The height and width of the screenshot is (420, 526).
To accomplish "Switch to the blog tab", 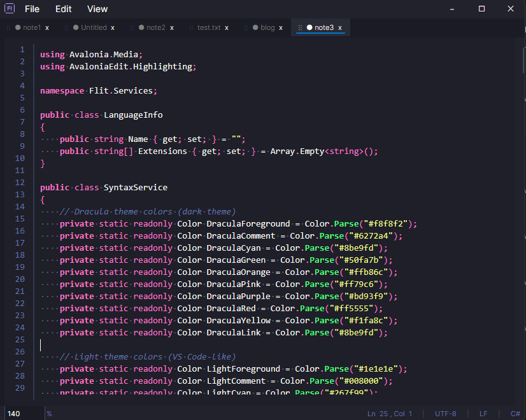I will (x=267, y=27).
